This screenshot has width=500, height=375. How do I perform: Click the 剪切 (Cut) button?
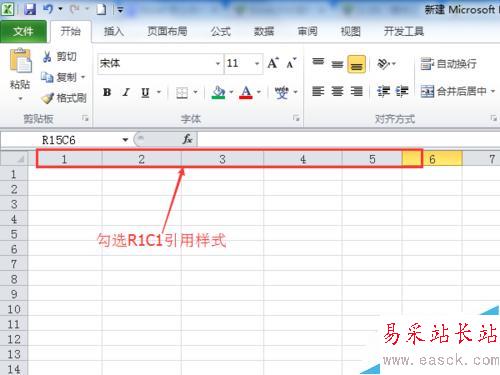click(60, 57)
